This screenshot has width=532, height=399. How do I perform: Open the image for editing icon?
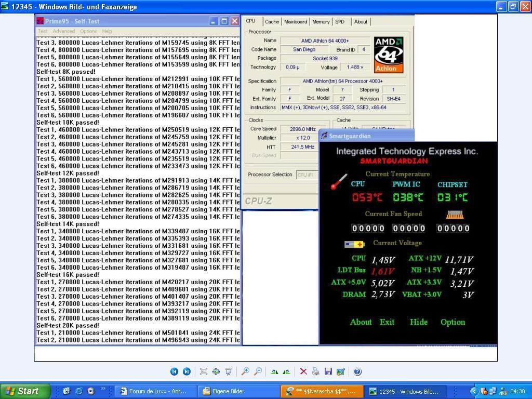click(341, 371)
